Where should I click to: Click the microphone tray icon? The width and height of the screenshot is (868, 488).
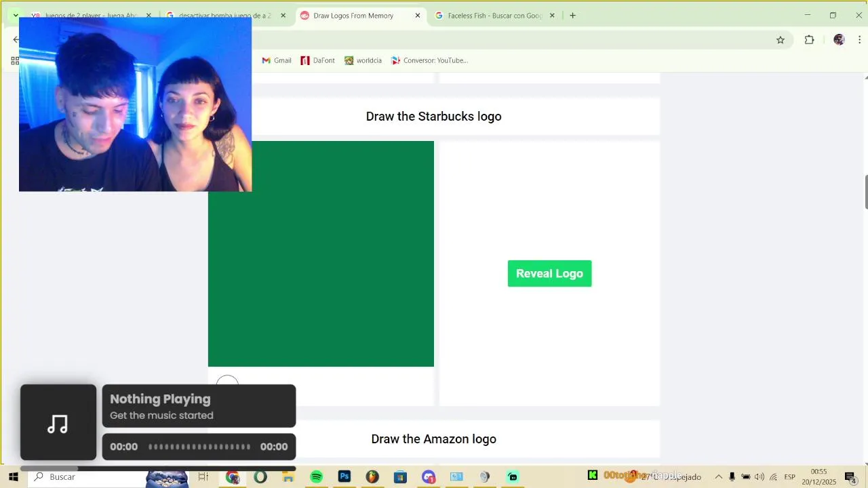[x=732, y=477]
